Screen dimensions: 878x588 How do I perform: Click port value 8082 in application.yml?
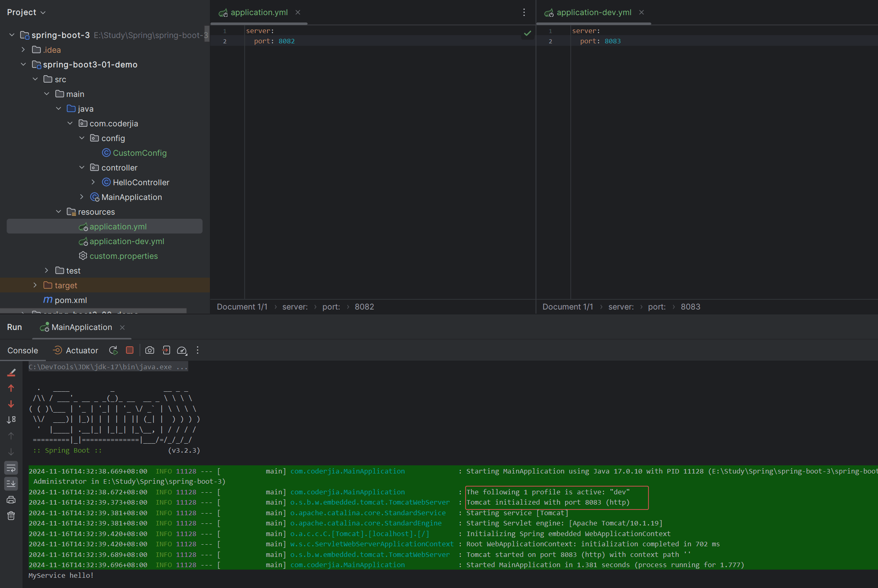(x=286, y=41)
